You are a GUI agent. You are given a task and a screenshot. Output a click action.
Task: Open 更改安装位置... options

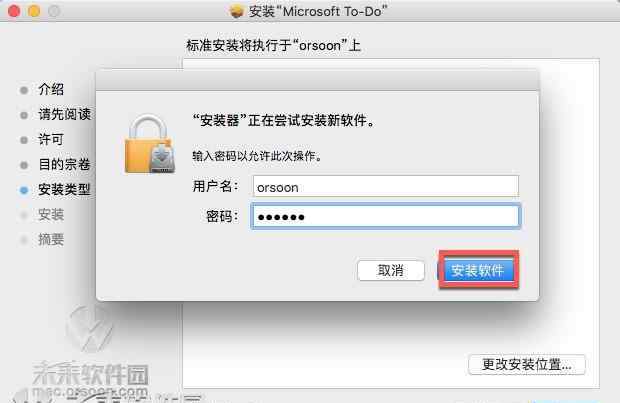tap(526, 364)
